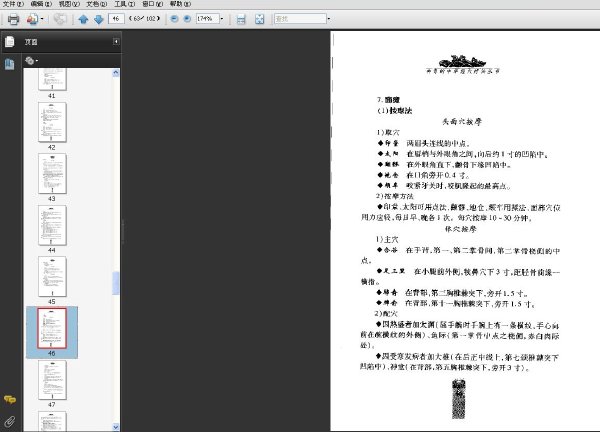This screenshot has height=432, width=600.
Task: Open the zoom level dropdown arrow
Action: 222,18
